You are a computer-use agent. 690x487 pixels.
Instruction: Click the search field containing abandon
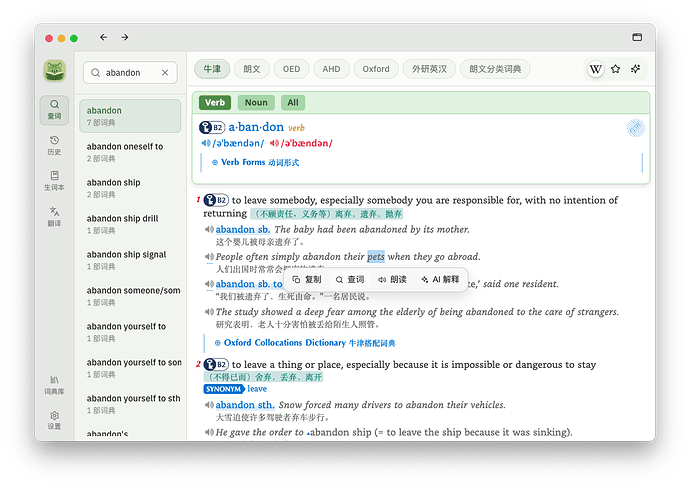click(x=130, y=73)
